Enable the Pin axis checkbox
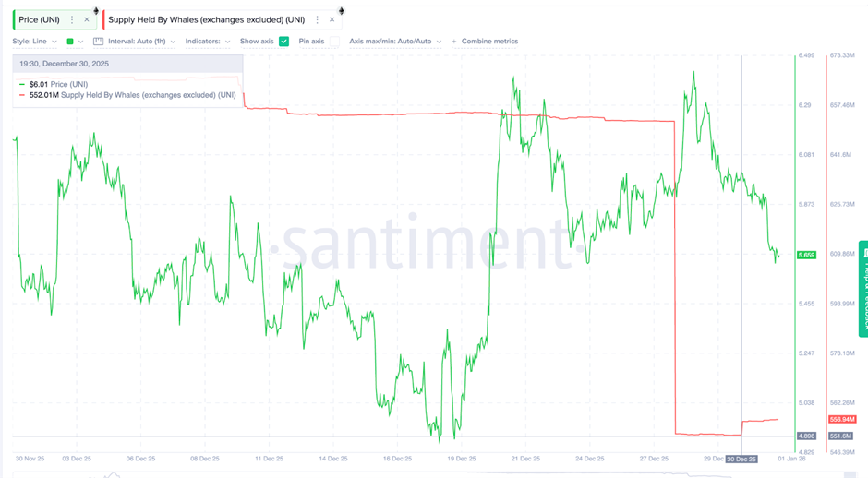The height and width of the screenshot is (478, 868). [x=334, y=42]
